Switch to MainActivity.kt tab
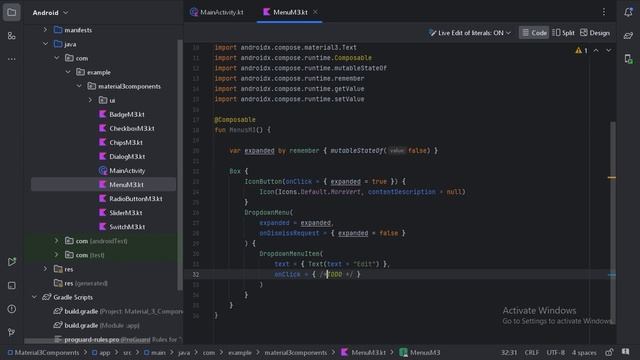640x360 pixels. (217, 12)
